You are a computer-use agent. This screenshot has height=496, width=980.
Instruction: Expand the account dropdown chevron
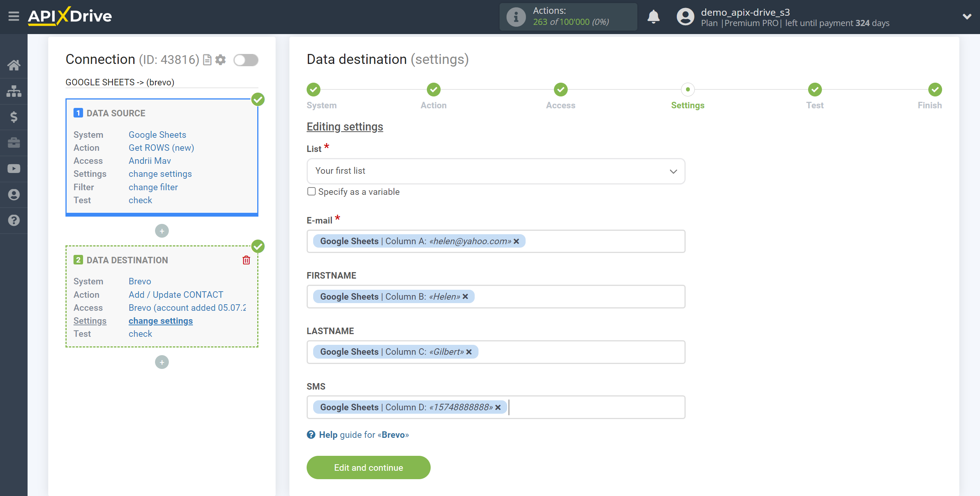(967, 16)
